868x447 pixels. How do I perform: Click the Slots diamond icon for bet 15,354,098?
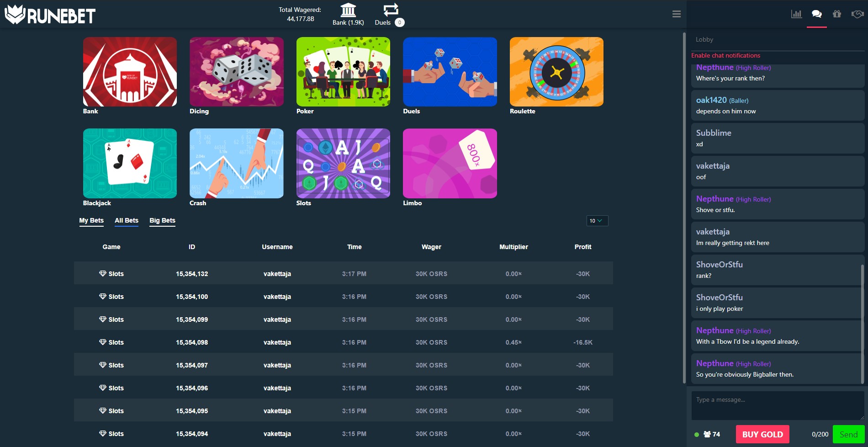click(x=103, y=342)
